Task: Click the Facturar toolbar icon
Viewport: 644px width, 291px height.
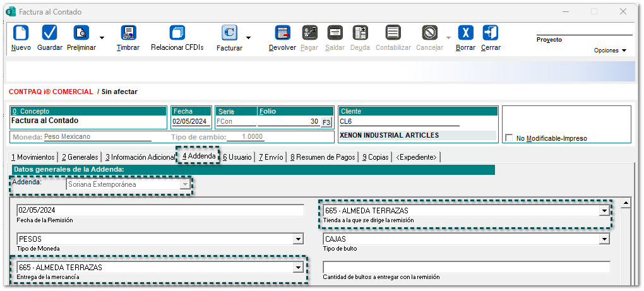Action: pos(229,33)
